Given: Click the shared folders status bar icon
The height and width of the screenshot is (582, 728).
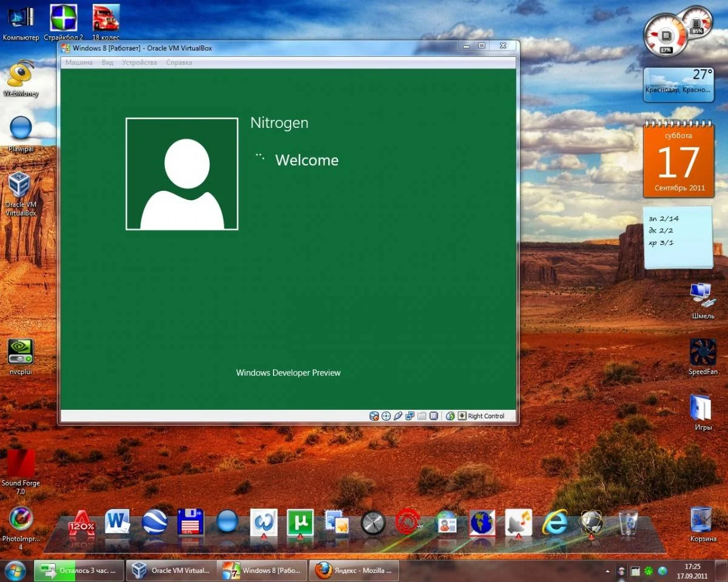Looking at the screenshot, I should 422,416.
